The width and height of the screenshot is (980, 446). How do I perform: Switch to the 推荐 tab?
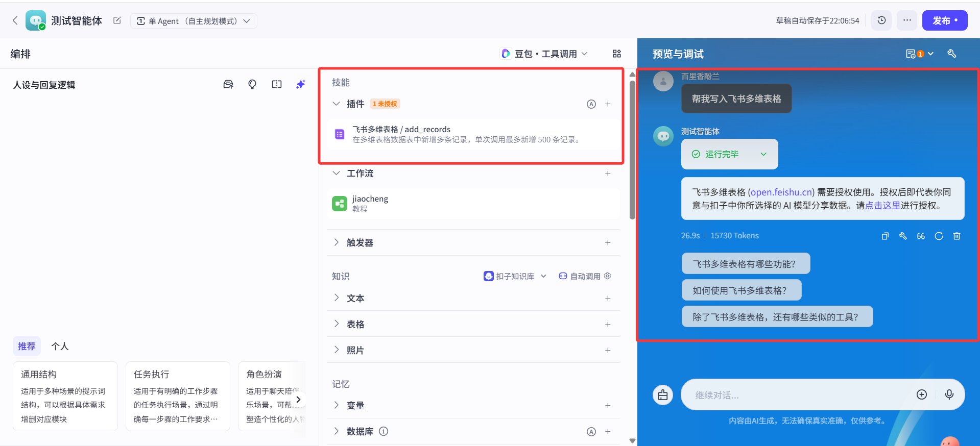27,346
